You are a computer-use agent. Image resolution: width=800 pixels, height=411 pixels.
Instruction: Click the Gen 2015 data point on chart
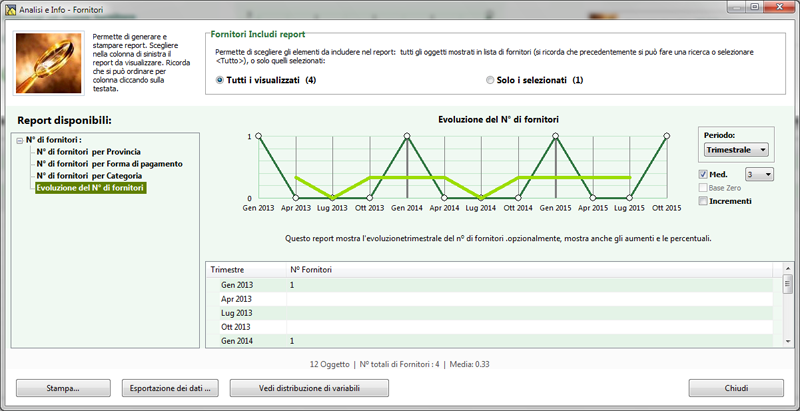click(x=556, y=136)
